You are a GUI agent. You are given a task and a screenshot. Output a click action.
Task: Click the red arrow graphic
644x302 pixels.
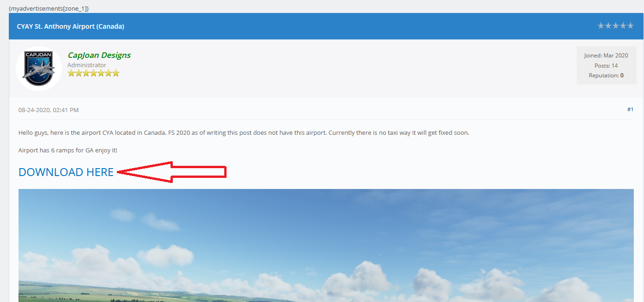click(171, 172)
